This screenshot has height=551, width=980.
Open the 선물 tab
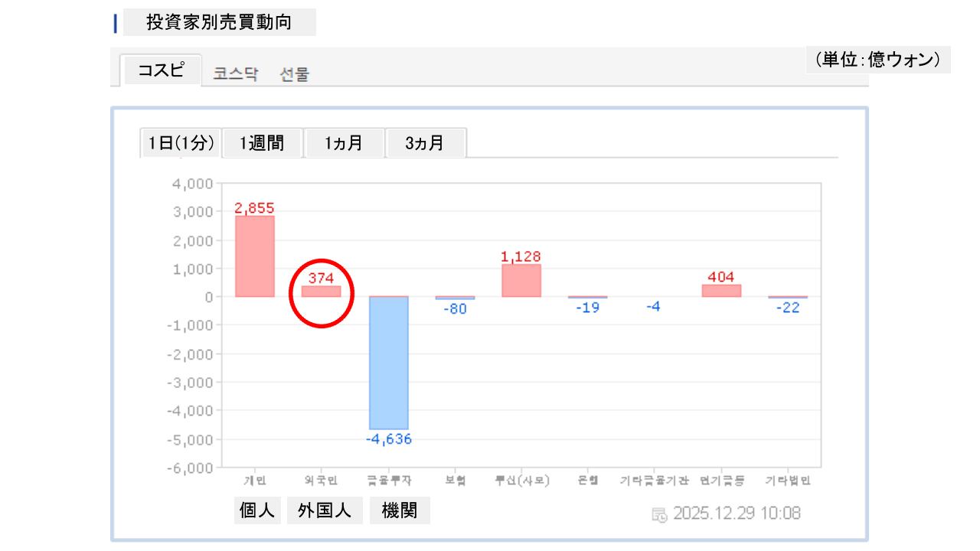coord(294,74)
